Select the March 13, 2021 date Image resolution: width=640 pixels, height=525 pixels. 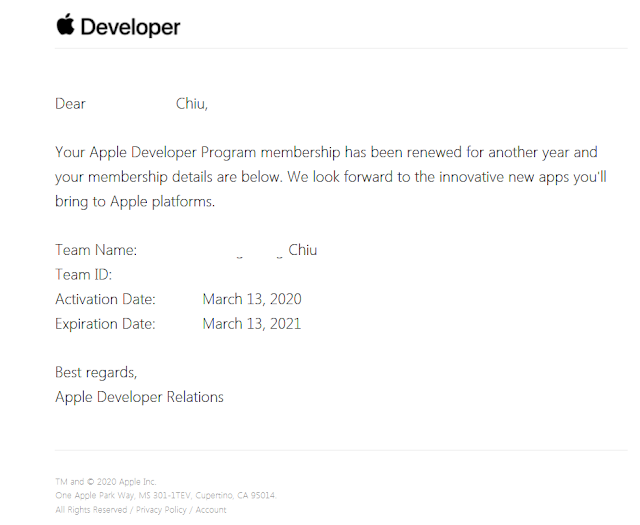[x=251, y=324]
